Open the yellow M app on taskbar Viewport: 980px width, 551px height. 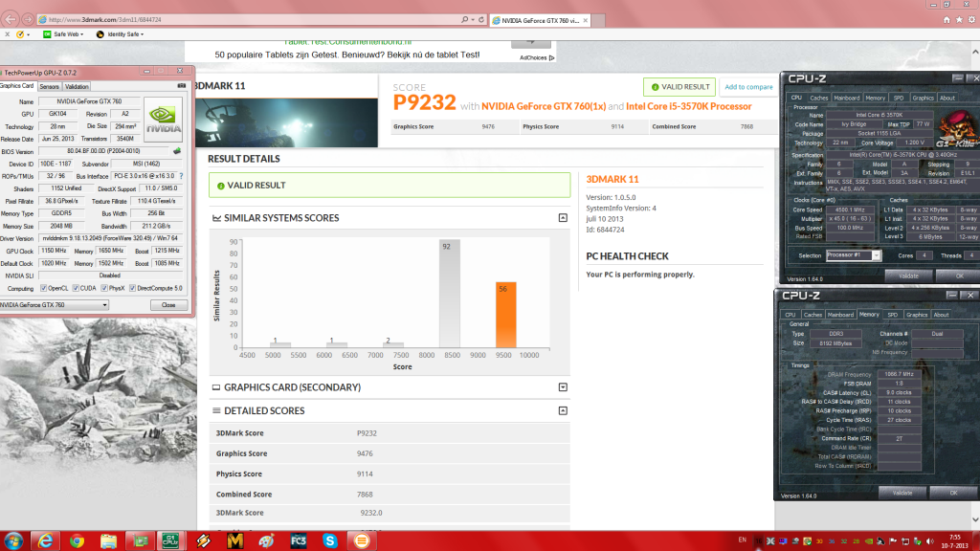coord(235,541)
